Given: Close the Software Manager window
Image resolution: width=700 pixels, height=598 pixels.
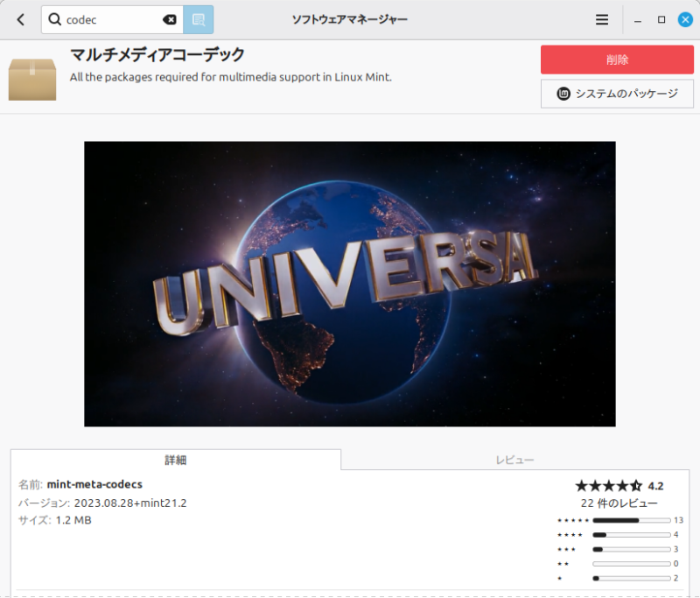Looking at the screenshot, I should click(685, 19).
